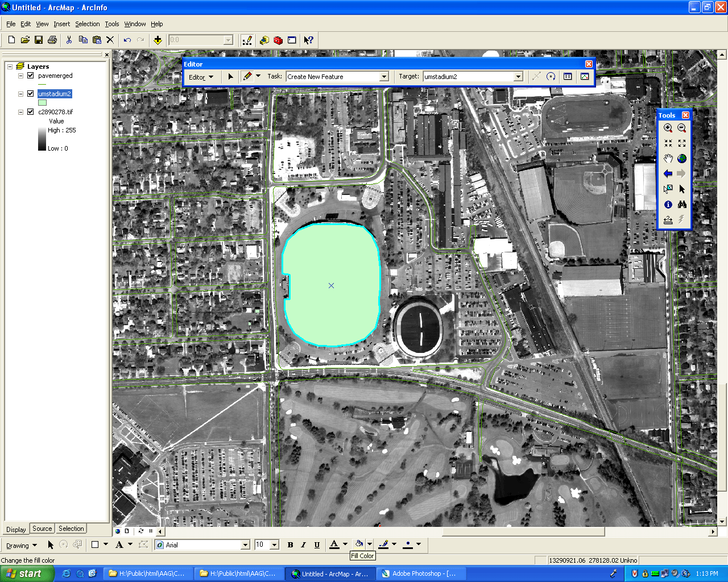
Task: Open the Find binoculars tool
Action: click(681, 205)
